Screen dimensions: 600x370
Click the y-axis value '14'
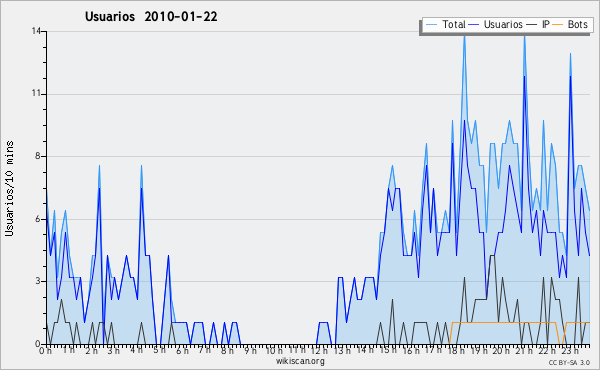pyautogui.click(x=37, y=31)
